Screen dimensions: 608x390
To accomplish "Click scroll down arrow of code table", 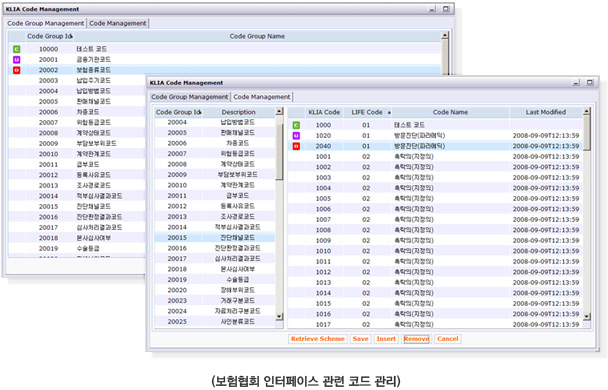I will tap(587, 317).
